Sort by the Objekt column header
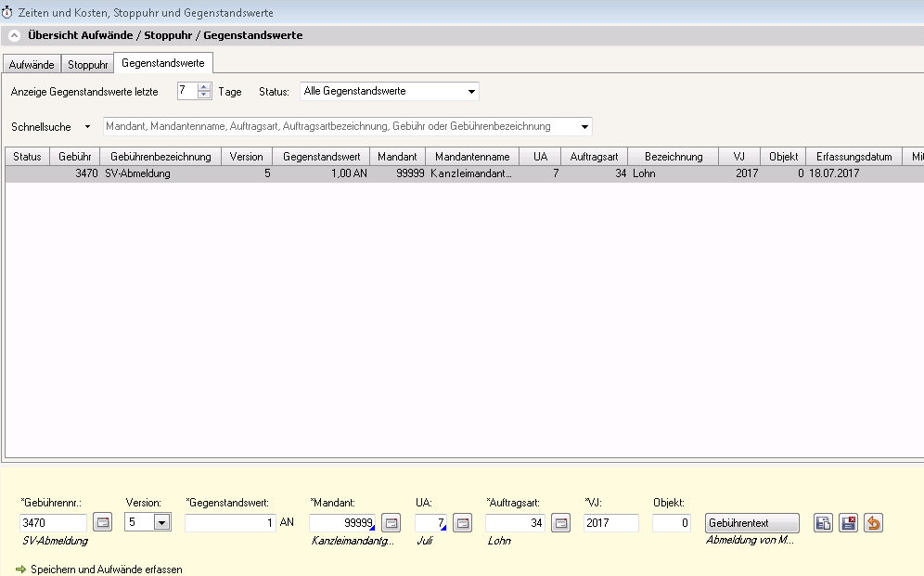The image size is (924, 576). 783,157
